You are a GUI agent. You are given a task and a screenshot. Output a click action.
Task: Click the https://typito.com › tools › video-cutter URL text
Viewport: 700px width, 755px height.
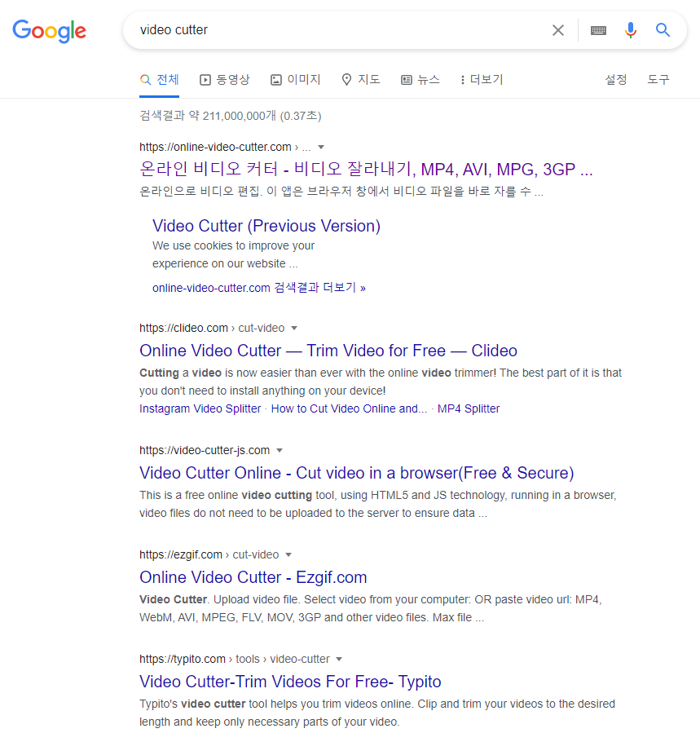(235, 659)
